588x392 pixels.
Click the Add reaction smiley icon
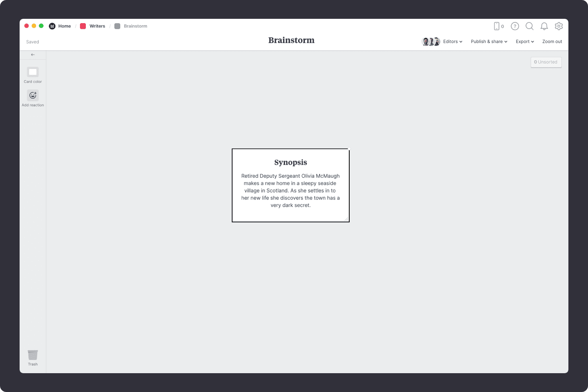click(x=33, y=95)
